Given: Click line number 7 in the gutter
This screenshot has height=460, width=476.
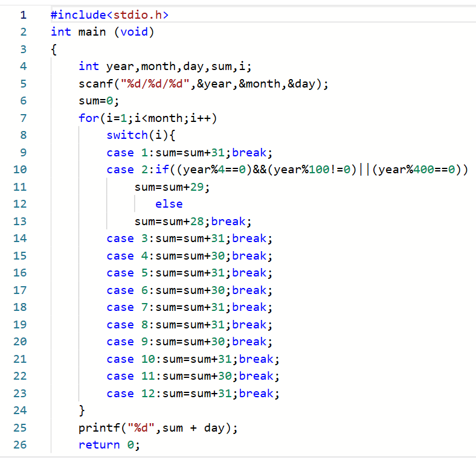Looking at the screenshot, I should [x=24, y=118].
